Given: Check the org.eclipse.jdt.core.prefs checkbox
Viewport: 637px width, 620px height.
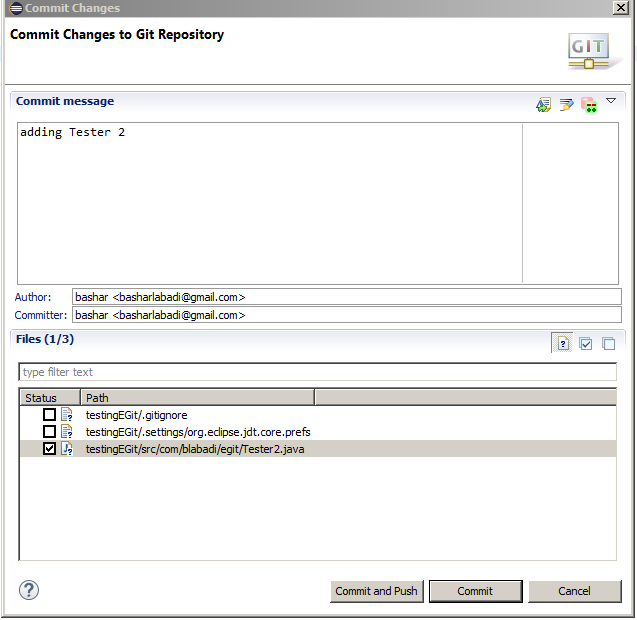Looking at the screenshot, I should click(49, 431).
